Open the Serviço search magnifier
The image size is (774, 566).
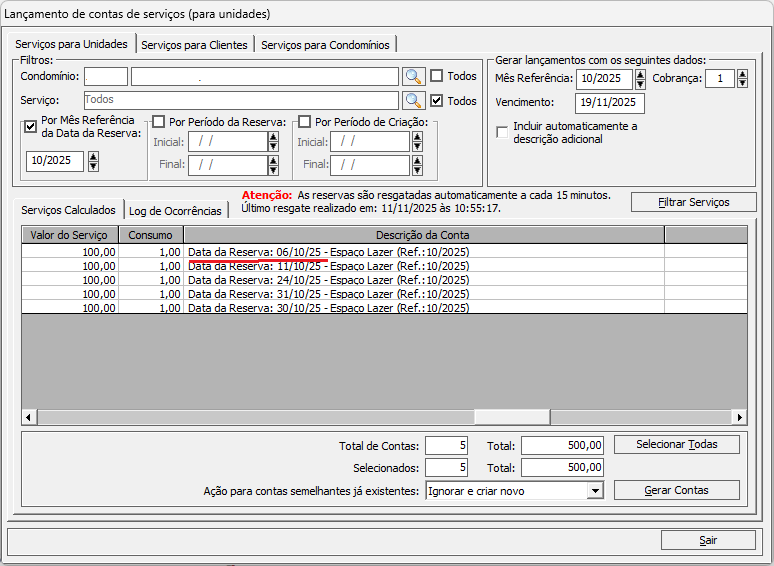tap(413, 100)
